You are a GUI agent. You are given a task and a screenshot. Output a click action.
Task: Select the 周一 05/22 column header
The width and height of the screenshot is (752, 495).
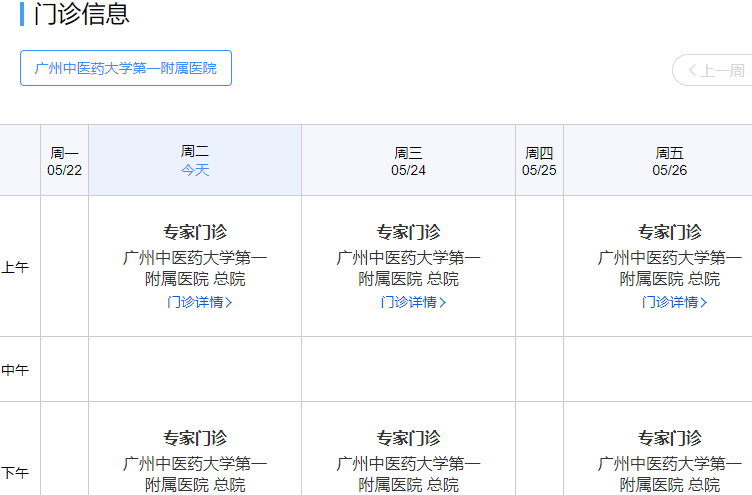(x=65, y=161)
